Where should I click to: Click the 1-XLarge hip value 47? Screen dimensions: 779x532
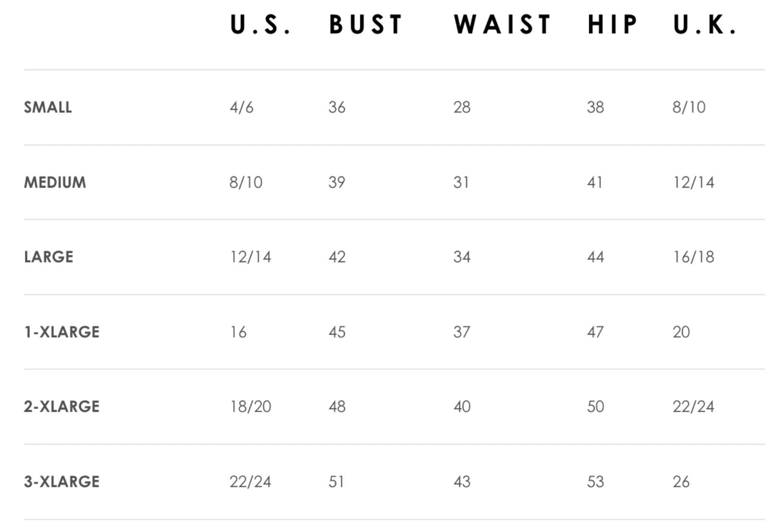click(595, 332)
